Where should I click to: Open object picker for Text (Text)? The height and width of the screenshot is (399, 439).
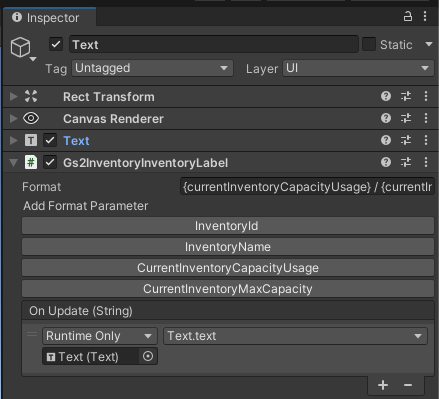point(148,356)
